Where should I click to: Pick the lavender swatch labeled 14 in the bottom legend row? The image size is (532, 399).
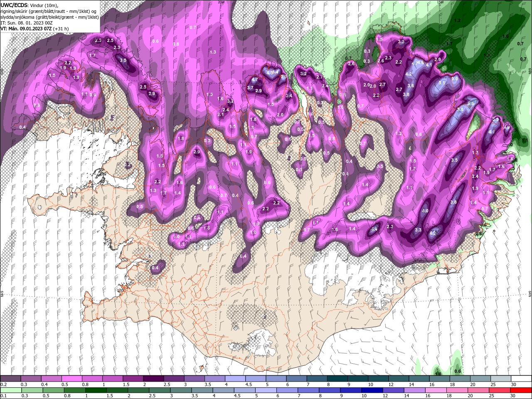414,390
